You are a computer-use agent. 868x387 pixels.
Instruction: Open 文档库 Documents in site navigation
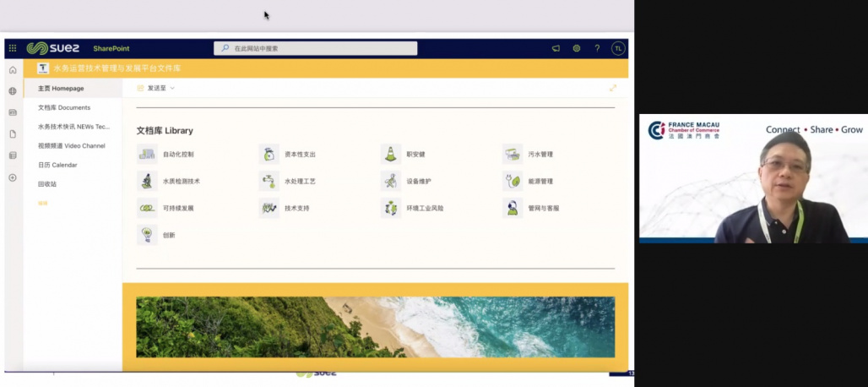[64, 107]
